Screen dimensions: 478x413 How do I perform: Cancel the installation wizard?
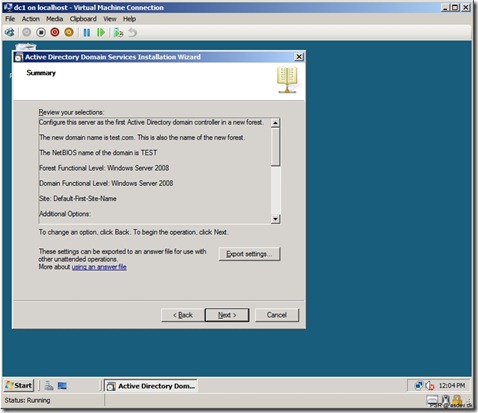tap(277, 315)
